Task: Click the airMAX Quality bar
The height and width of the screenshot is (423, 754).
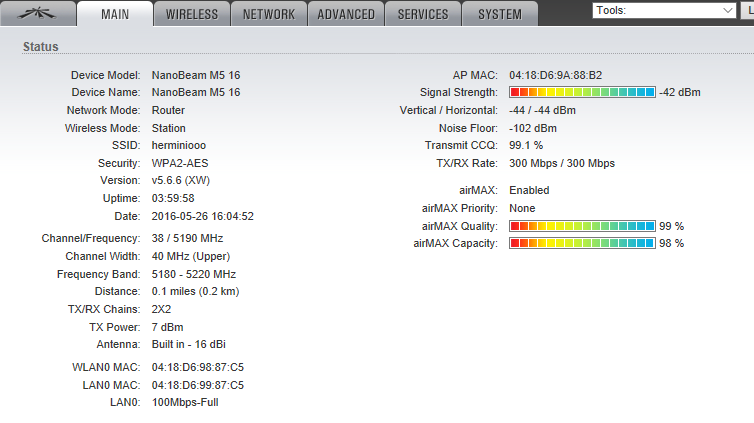Action: point(582,226)
